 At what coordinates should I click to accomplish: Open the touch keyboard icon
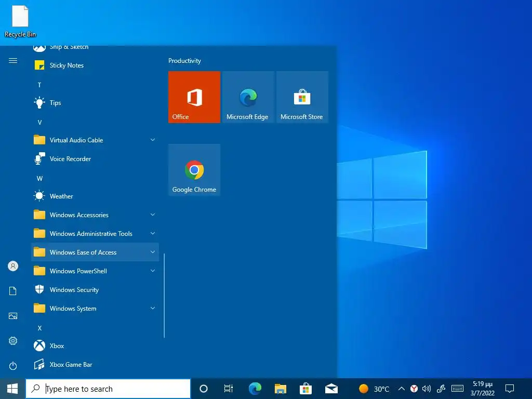click(x=457, y=389)
